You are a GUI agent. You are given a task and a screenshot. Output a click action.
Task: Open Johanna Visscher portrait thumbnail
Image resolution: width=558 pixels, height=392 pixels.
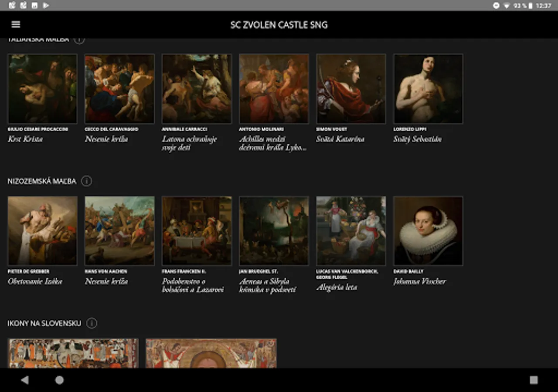[428, 231]
